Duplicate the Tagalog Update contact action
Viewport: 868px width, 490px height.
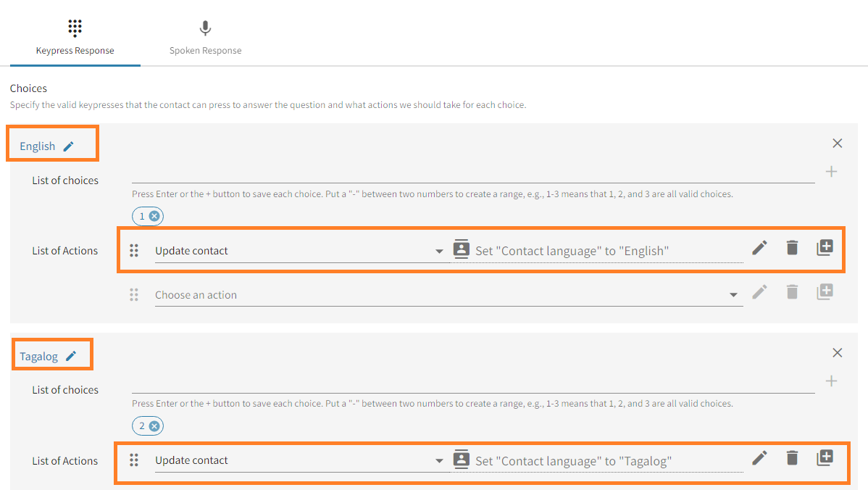click(x=825, y=457)
